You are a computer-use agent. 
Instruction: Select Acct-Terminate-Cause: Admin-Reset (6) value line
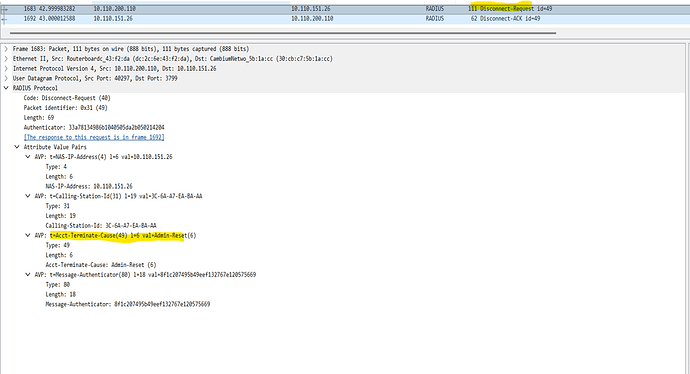(x=101, y=265)
